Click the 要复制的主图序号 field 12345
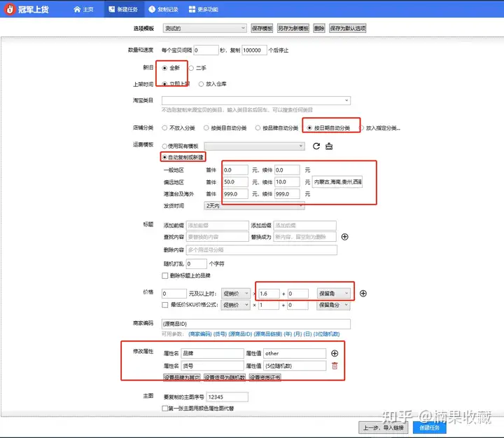The height and width of the screenshot is (438, 504). point(227,397)
